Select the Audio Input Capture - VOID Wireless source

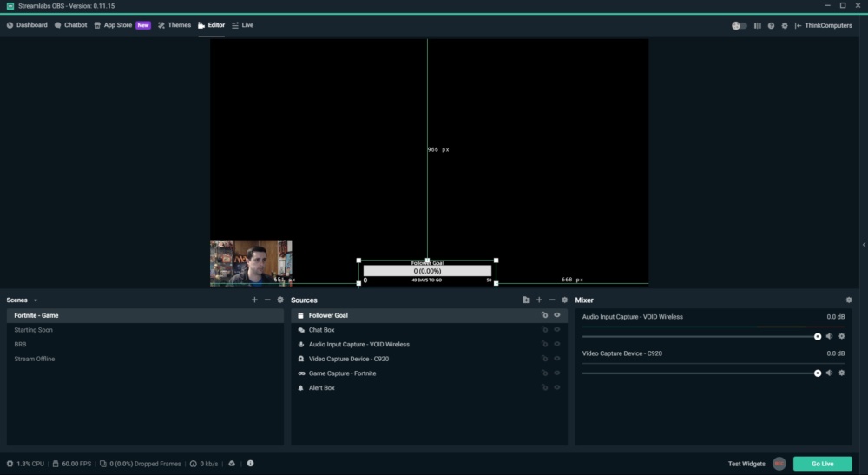429,345
